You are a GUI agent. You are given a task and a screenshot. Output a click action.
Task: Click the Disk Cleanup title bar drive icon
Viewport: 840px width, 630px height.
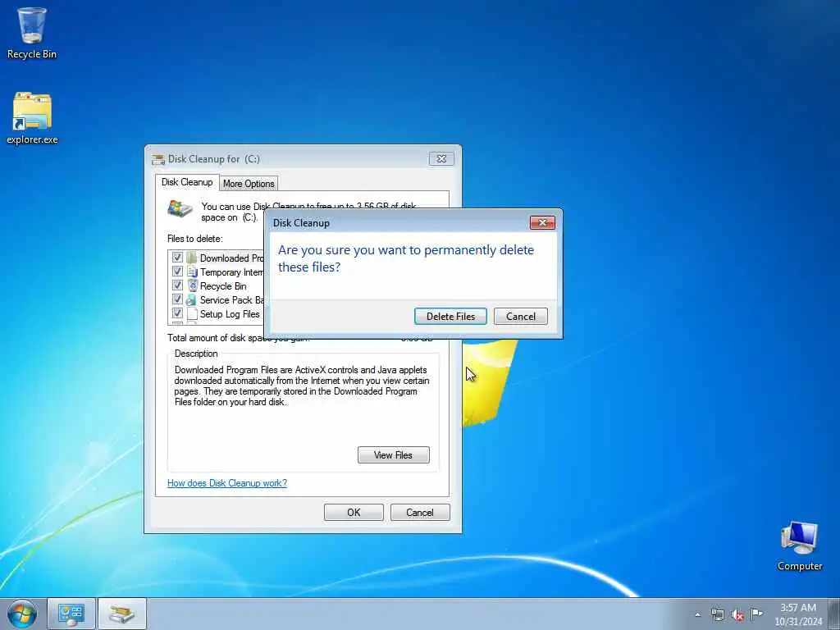(158, 159)
